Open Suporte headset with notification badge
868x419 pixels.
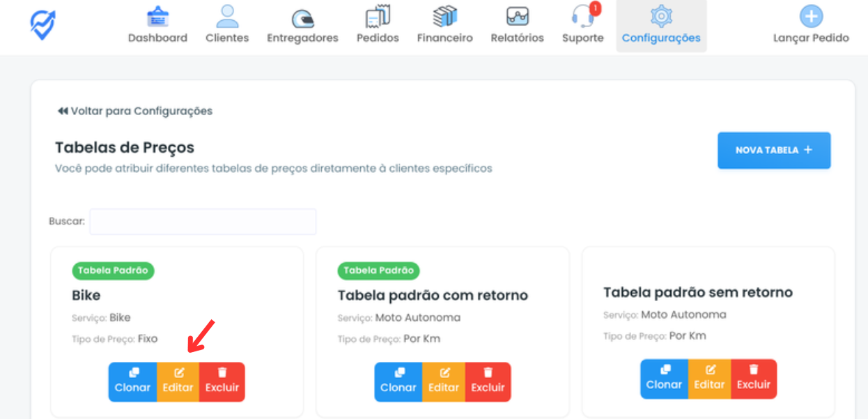tap(582, 17)
